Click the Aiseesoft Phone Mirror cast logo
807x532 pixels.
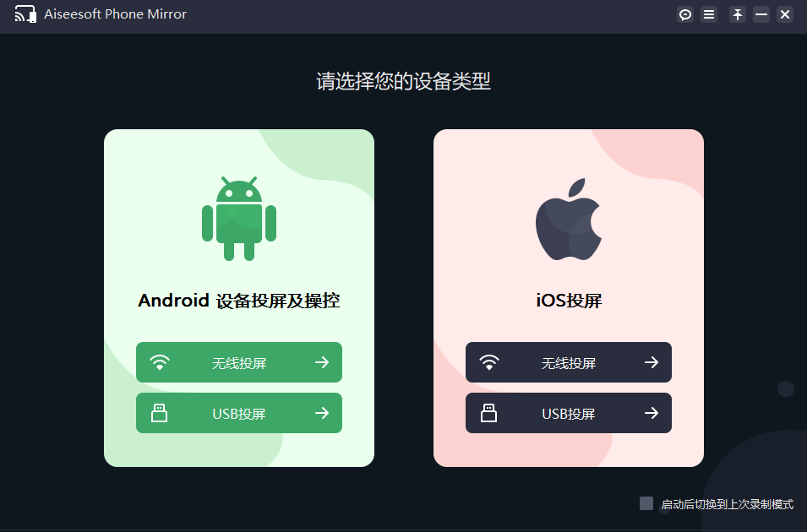coord(25,14)
